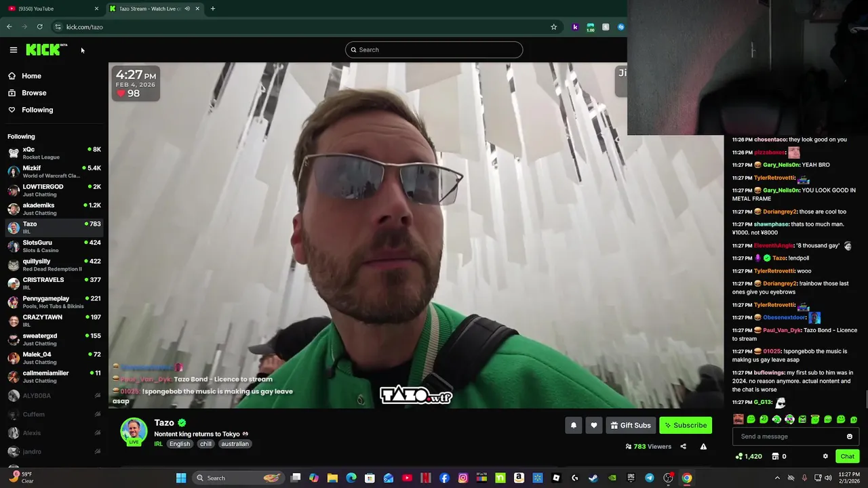Open SlotsGuru channel in Following list
The height and width of the screenshot is (488, 868).
(x=54, y=246)
